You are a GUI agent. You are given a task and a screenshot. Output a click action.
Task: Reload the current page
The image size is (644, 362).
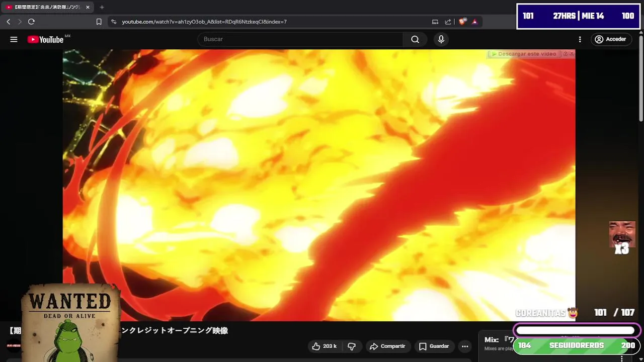(31, 22)
